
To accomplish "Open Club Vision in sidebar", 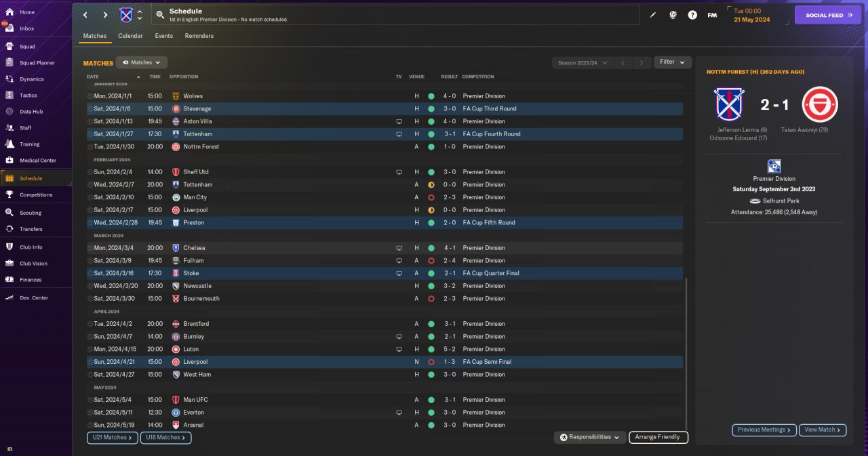I will [33, 264].
